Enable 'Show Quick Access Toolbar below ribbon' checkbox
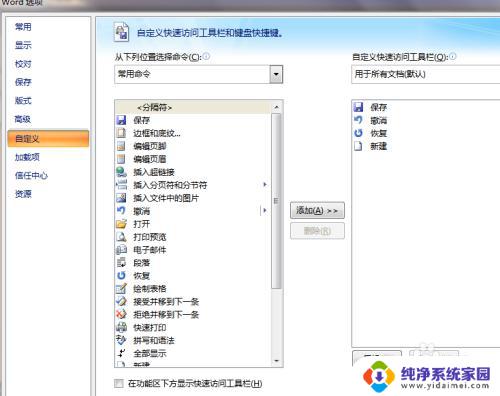 point(119,383)
